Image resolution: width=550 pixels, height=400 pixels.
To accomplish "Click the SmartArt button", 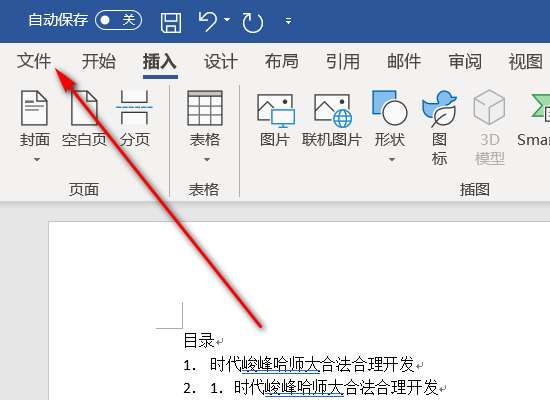I will [533, 120].
